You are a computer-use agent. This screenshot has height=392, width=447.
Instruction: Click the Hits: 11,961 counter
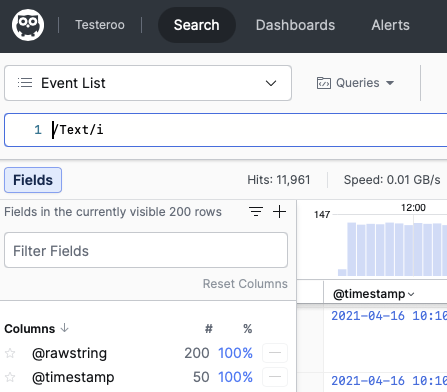point(279,180)
